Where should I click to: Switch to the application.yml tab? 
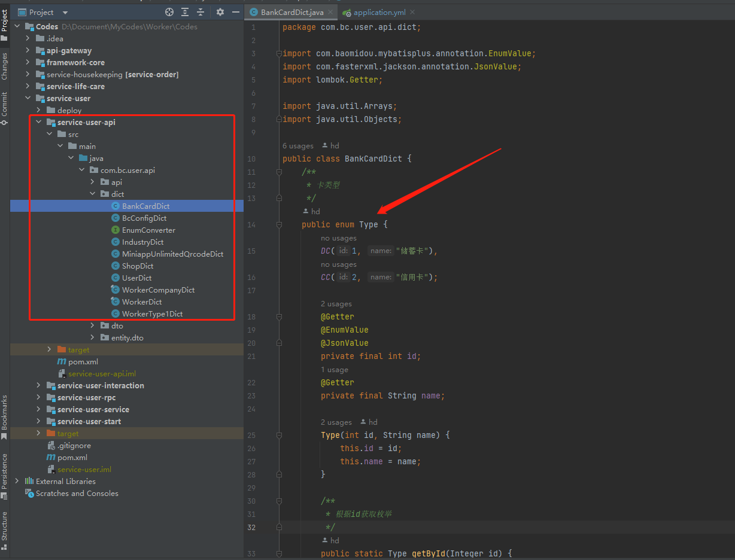(x=378, y=12)
